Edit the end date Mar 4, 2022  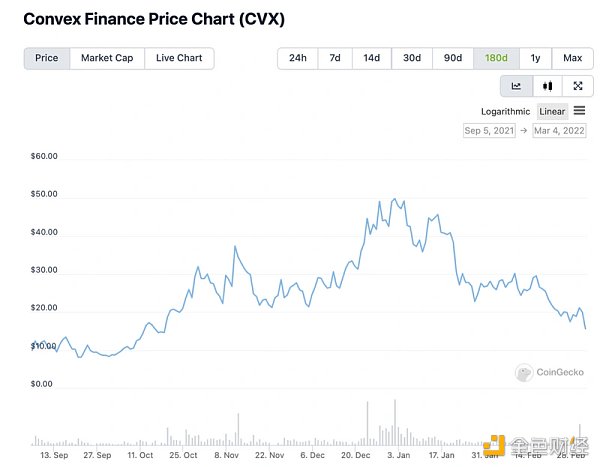(560, 130)
